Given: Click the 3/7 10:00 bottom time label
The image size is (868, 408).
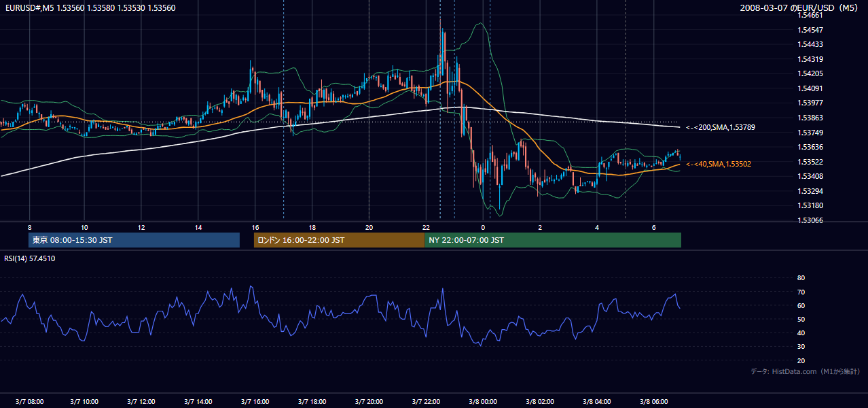Looking at the screenshot, I should 85,401.
